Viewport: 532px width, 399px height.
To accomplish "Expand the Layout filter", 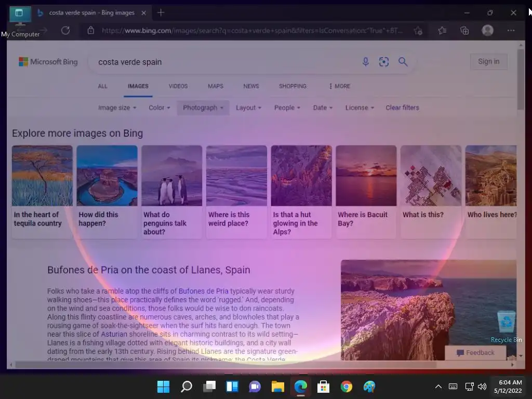I will (x=248, y=108).
